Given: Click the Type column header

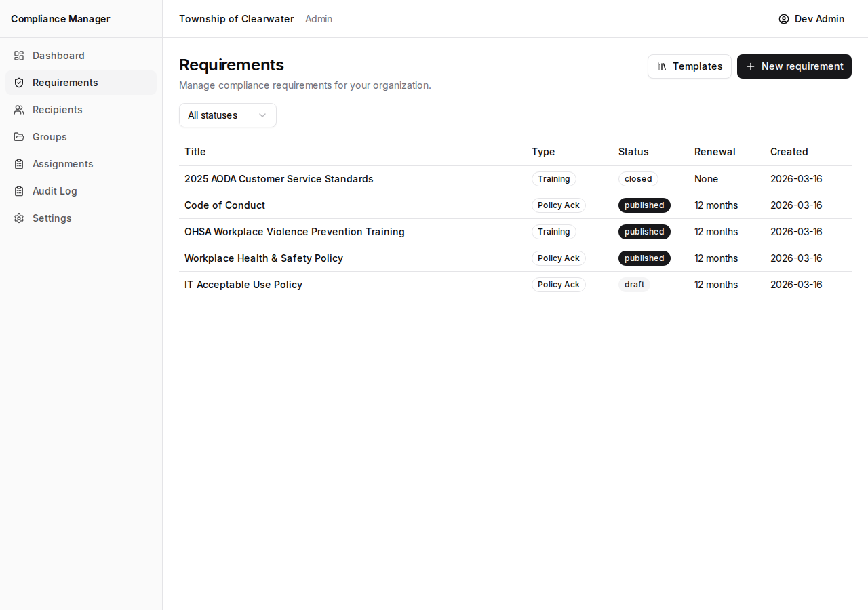Looking at the screenshot, I should pos(543,152).
